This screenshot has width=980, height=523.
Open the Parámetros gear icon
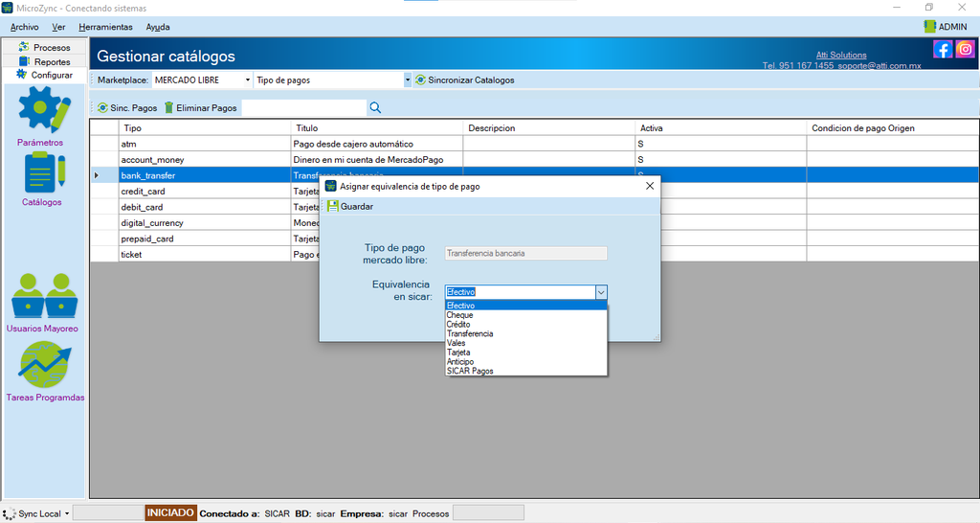point(44,109)
